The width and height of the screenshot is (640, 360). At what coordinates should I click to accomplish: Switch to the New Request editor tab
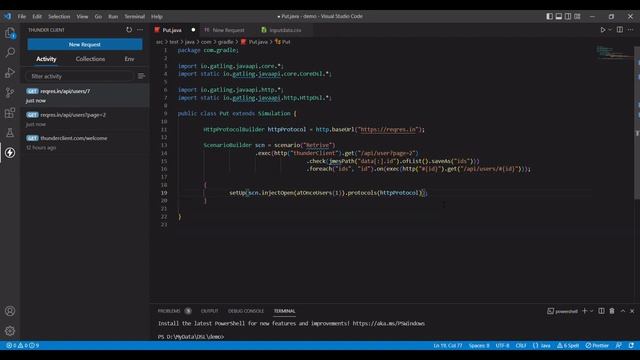[x=228, y=30]
